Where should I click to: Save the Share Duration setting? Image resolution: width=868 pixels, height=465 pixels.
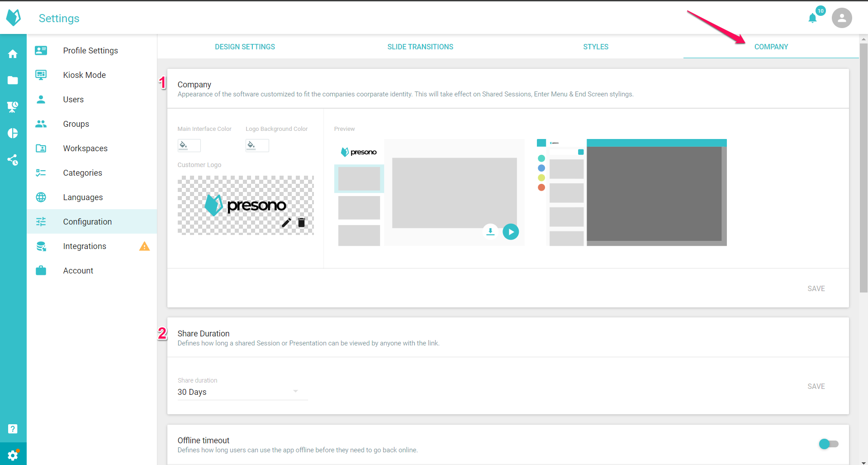(816, 386)
